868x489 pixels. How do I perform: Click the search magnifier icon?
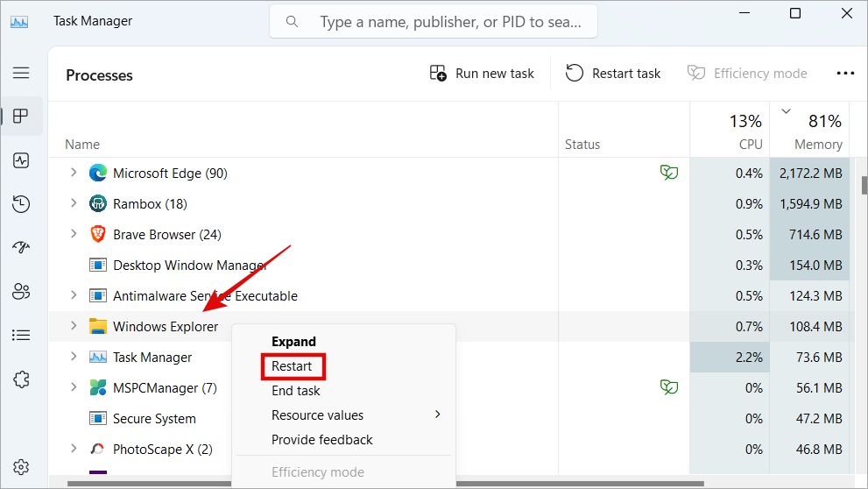292,22
